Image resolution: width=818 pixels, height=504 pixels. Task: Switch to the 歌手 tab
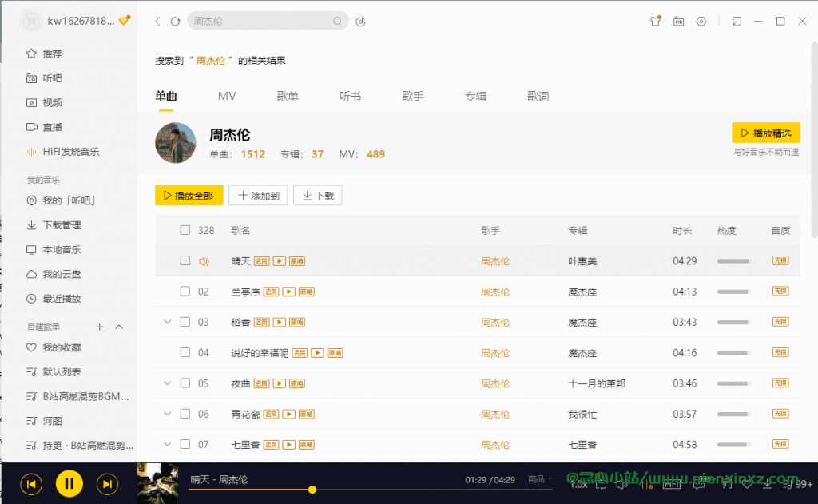point(413,96)
